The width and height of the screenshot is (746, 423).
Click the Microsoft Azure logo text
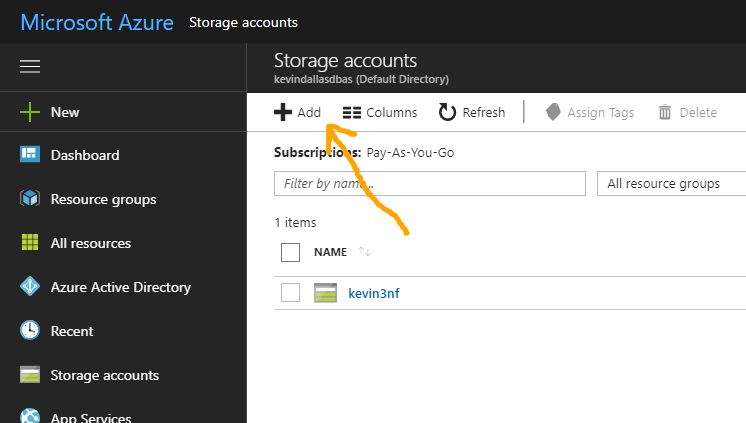click(x=97, y=22)
